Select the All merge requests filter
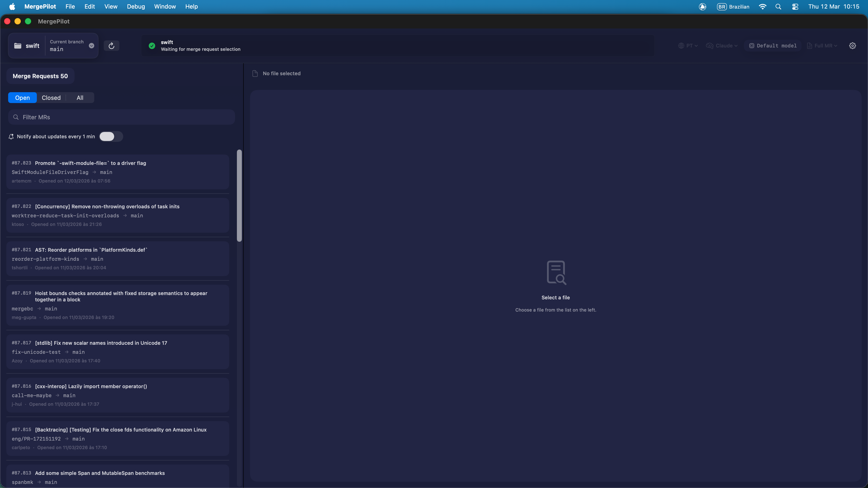 (x=80, y=97)
